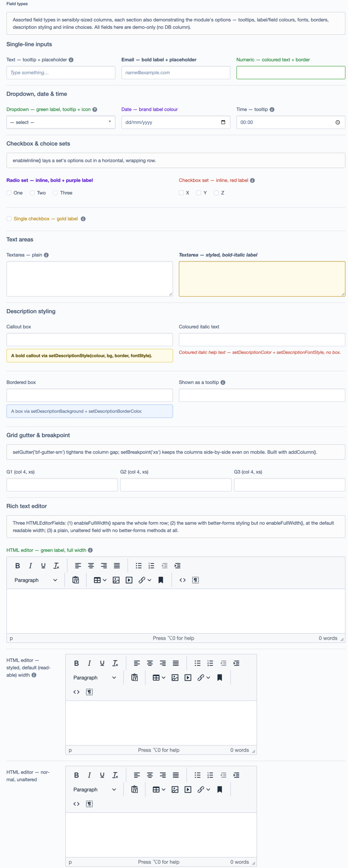This screenshot has height=868, width=348.
Task: Insert media in the full-width HTML editor
Action: click(x=129, y=580)
